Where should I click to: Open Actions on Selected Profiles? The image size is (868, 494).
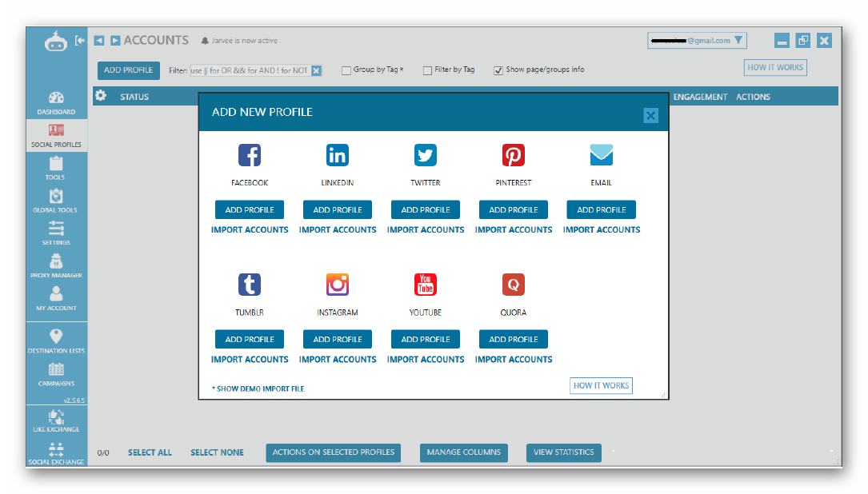(334, 452)
